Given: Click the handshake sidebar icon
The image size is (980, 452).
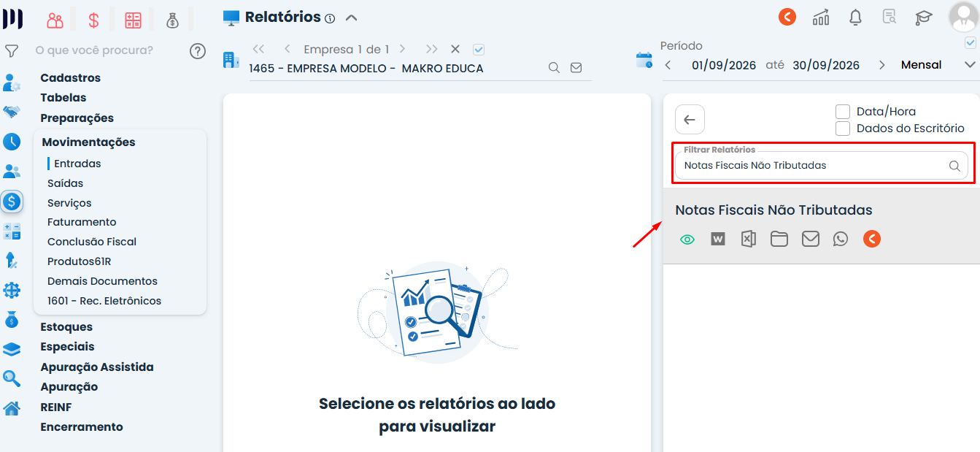Looking at the screenshot, I should click(x=12, y=112).
